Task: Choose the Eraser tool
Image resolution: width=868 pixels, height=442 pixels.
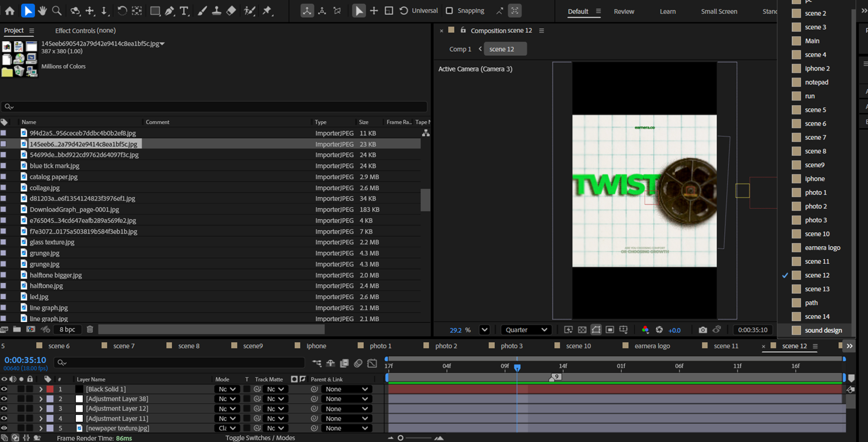Action: (231, 11)
